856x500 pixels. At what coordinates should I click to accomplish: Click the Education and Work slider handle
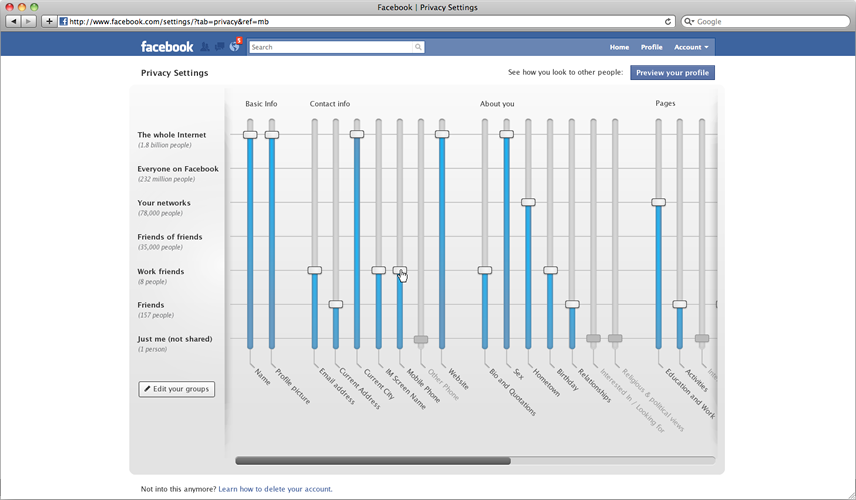point(658,202)
